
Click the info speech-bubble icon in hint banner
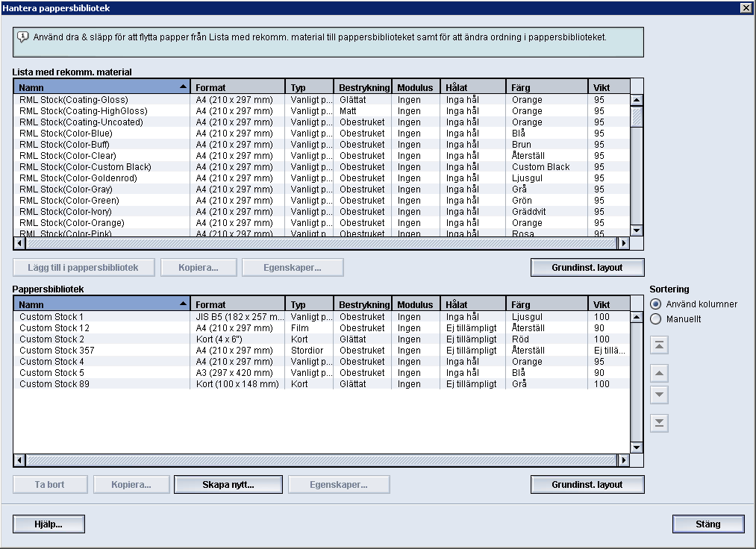22,37
